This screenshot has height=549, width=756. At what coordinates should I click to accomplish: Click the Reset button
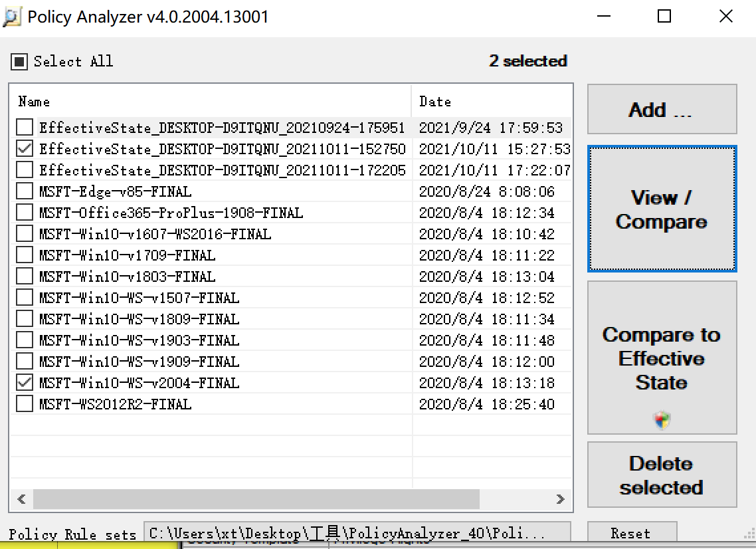[x=632, y=532]
